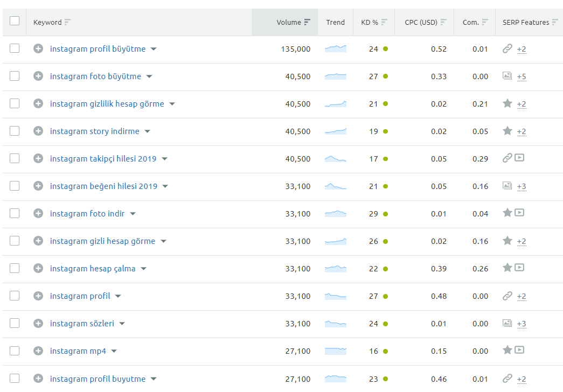Screen dimensions: 563x392
Task: Open keyword link 'instagram takipçi hilesi 2019'
Action: (x=103, y=159)
